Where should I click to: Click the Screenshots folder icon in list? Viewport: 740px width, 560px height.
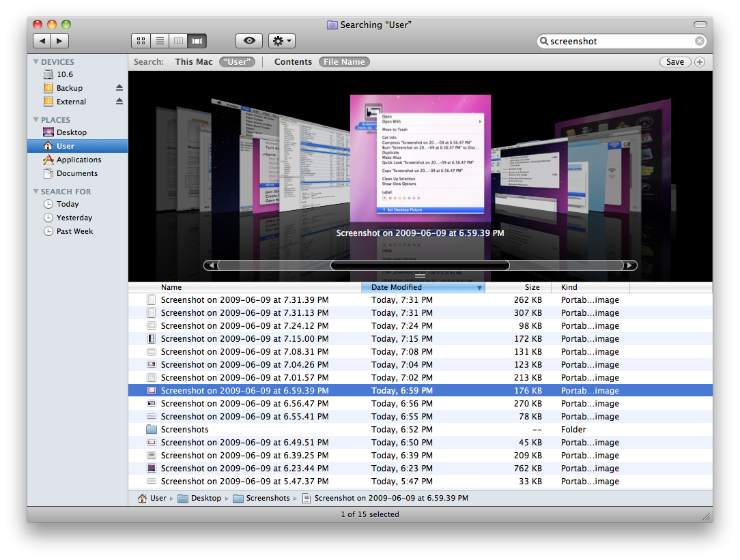(x=152, y=430)
